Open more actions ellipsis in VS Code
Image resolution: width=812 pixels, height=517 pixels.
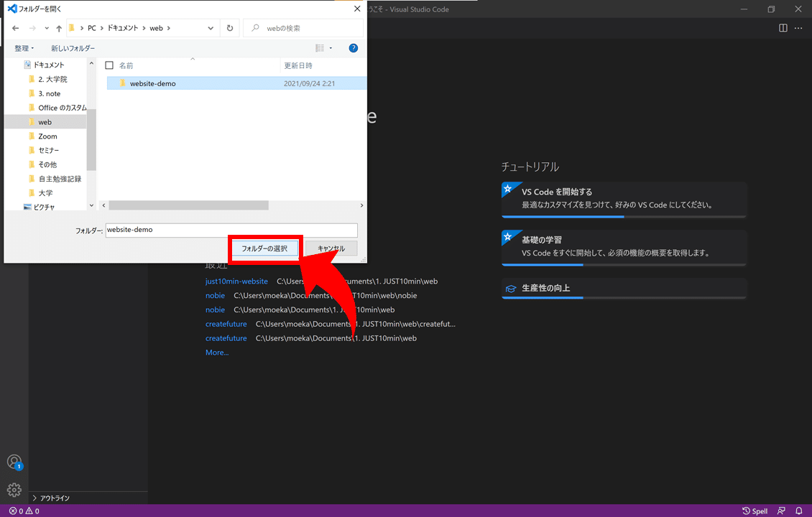pyautogui.click(x=798, y=28)
